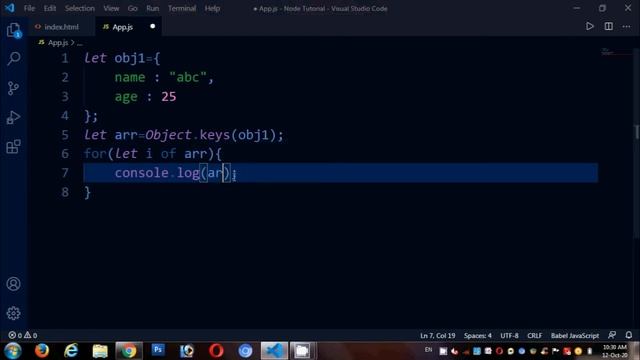Change line endings via CRLF

534,336
